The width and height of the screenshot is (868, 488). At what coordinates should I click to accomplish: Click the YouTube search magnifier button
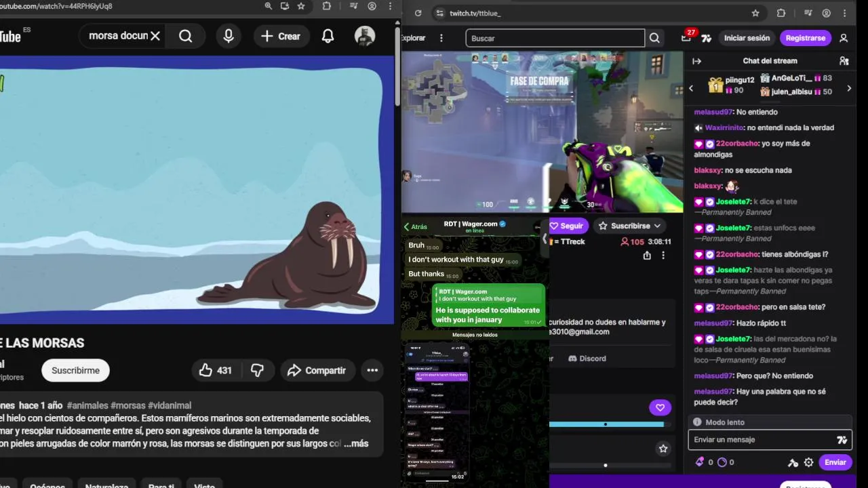pos(186,36)
